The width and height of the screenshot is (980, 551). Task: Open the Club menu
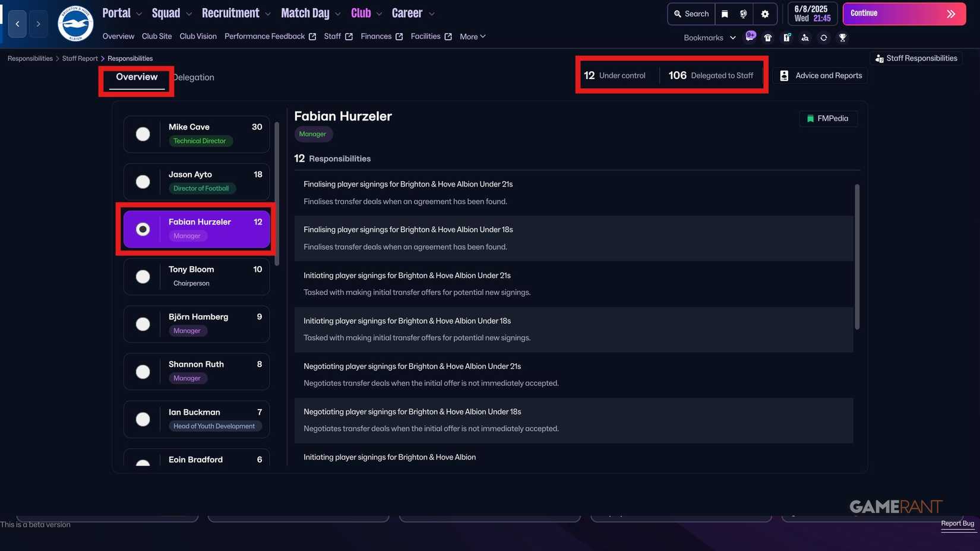[360, 12]
